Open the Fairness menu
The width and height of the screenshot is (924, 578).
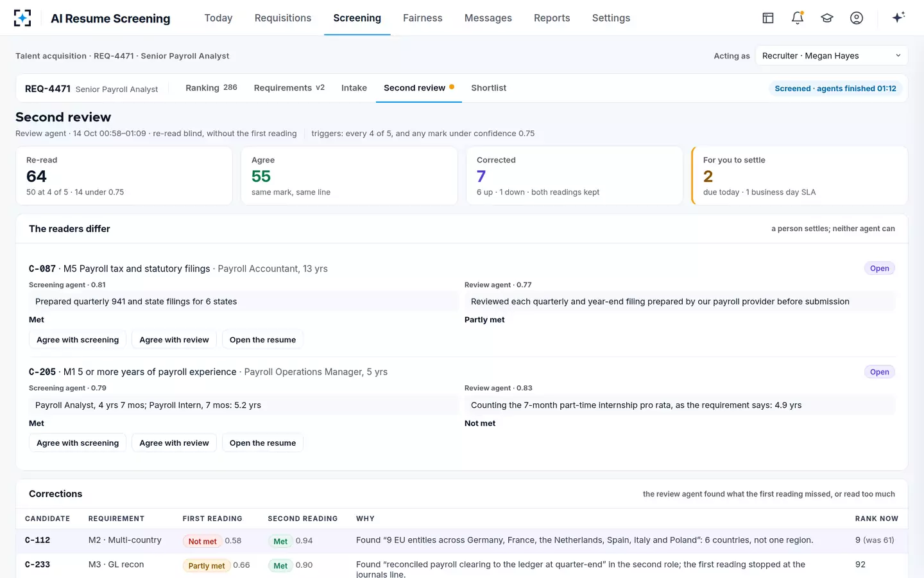pos(423,18)
